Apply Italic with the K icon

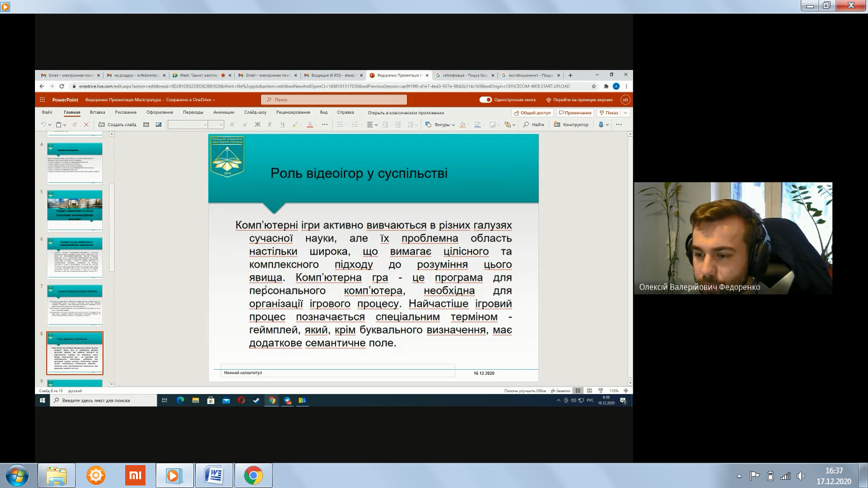tap(269, 125)
